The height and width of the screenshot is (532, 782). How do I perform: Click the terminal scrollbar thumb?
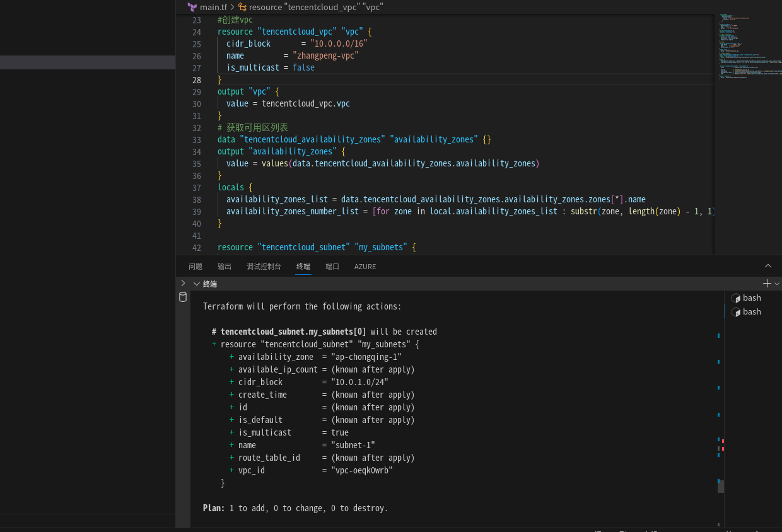(721, 486)
